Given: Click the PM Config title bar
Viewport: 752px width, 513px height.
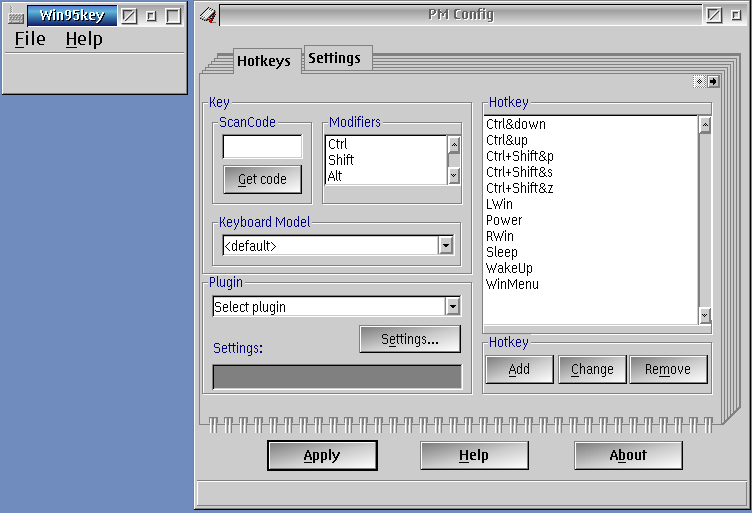Looking at the screenshot, I should point(461,15).
